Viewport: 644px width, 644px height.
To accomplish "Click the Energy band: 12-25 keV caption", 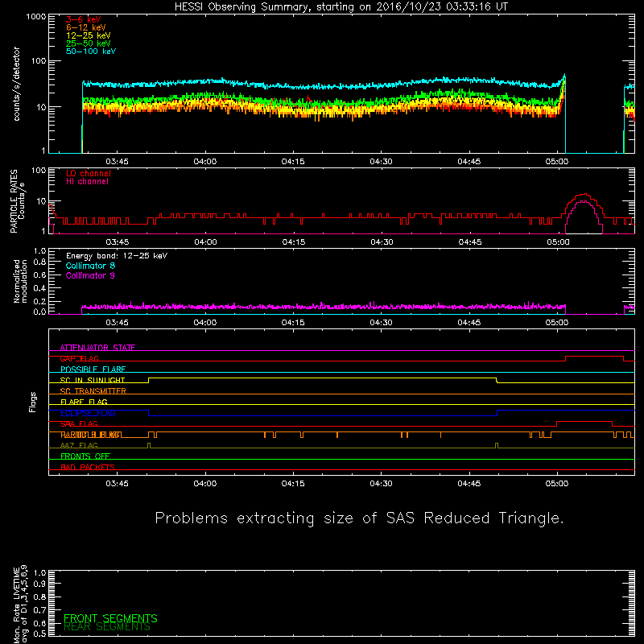I will pyautogui.click(x=117, y=256).
